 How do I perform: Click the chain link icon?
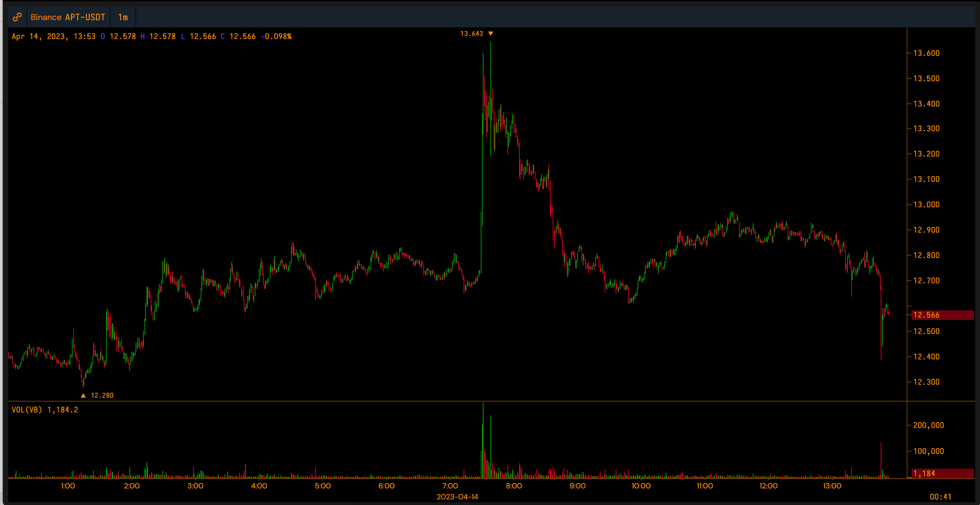click(x=17, y=17)
